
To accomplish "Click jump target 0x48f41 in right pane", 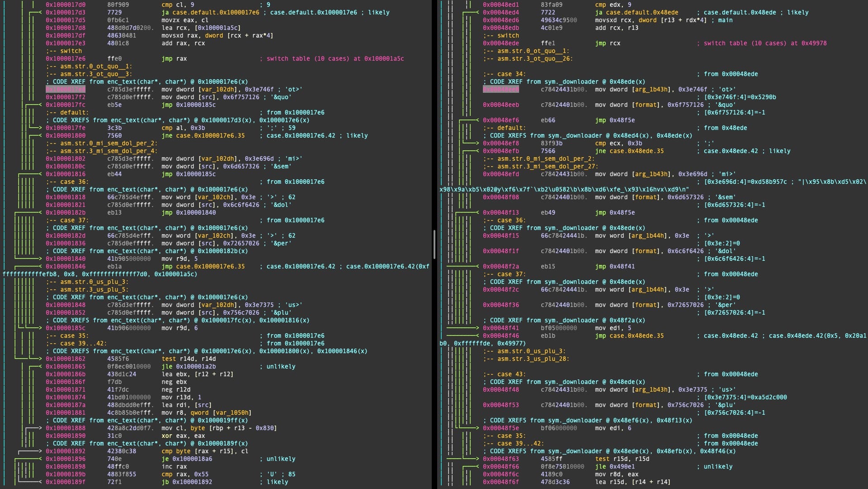I will pos(622,267).
